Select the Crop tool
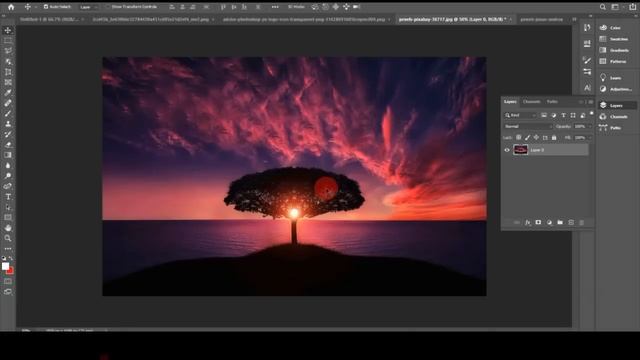The height and width of the screenshot is (360, 640). pos(8,72)
